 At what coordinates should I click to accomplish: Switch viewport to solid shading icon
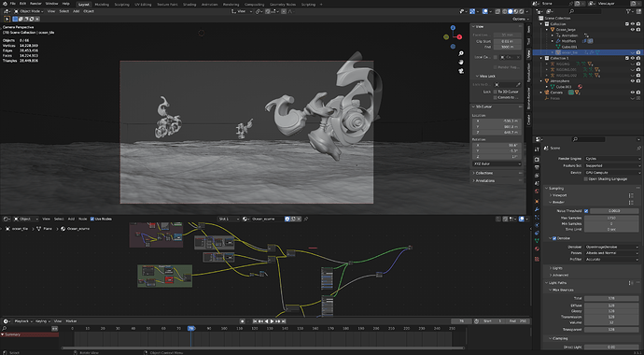511,11
